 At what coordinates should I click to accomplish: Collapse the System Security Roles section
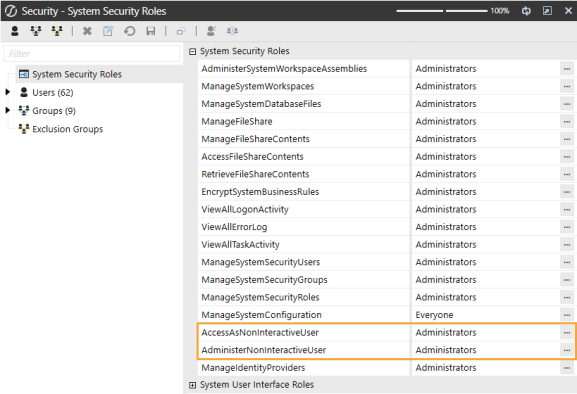[192, 52]
